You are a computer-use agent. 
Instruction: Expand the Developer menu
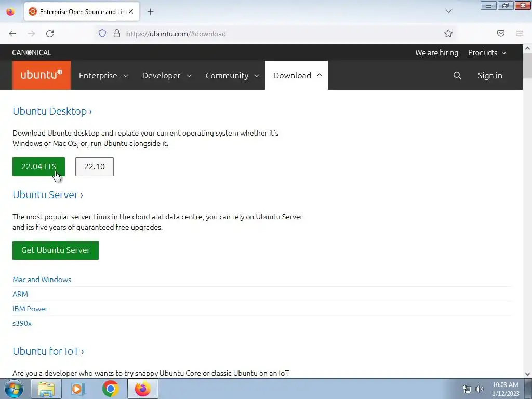point(167,75)
